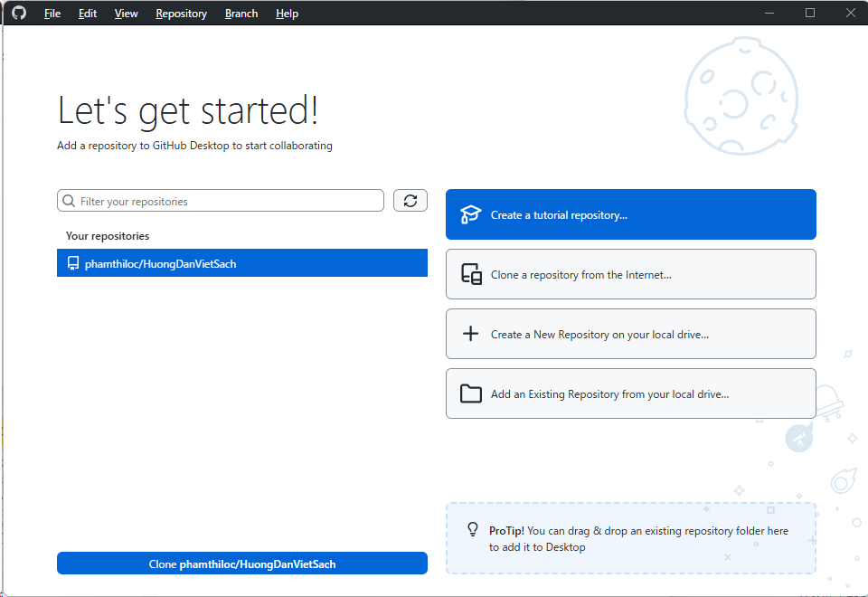
Task: Minimize the GitHub Desktop window
Action: pyautogui.click(x=769, y=13)
